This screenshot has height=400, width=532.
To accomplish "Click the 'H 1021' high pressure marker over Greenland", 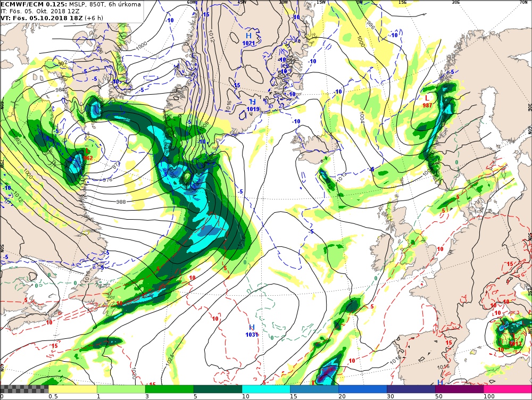I will (x=248, y=39).
